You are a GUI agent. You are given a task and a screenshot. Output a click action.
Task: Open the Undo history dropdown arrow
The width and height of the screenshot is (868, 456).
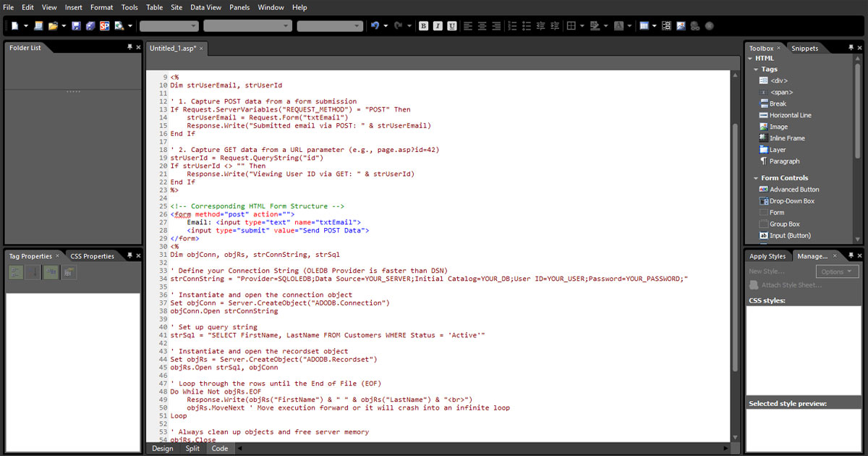point(385,25)
